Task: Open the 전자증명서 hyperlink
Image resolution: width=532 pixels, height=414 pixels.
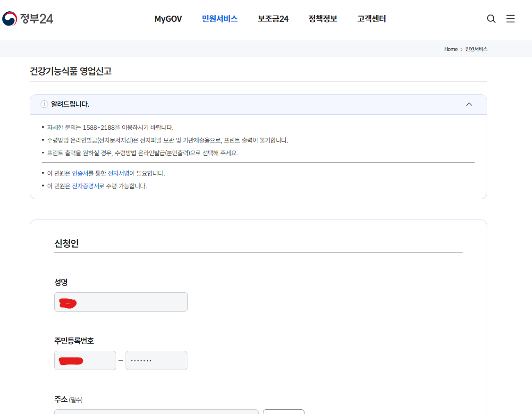Action: tap(85, 186)
